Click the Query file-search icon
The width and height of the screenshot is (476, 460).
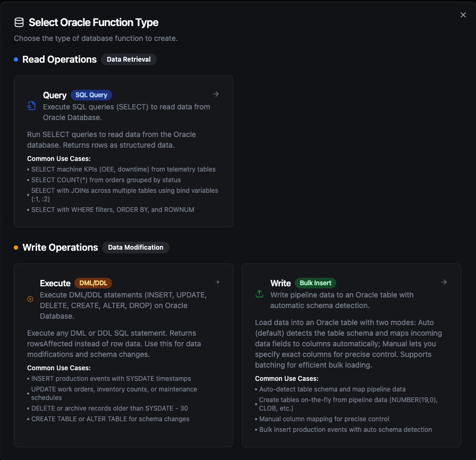[x=31, y=106]
